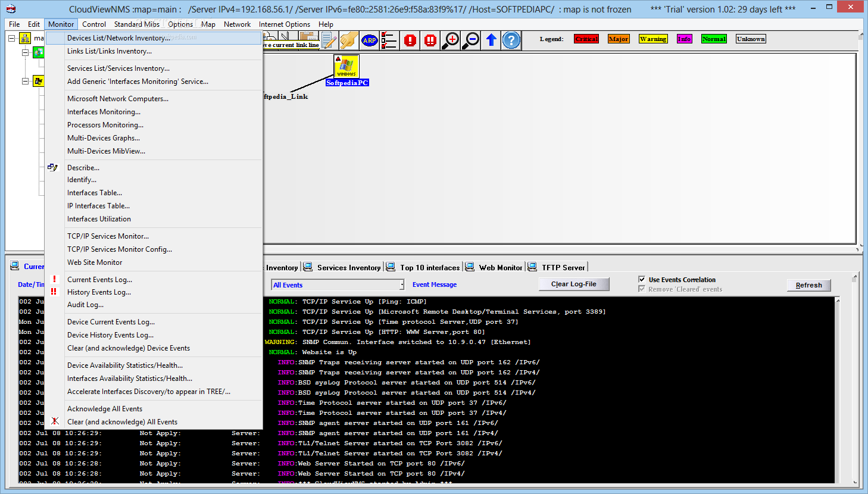Zoom out the map with minus magnifier
This screenshot has width=868, height=494.
click(471, 40)
